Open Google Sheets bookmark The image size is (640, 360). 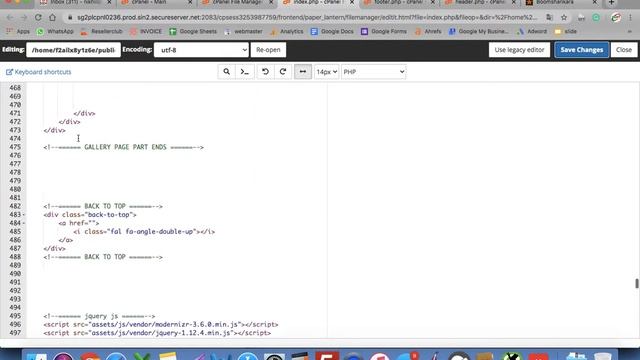pyautogui.click(x=193, y=31)
